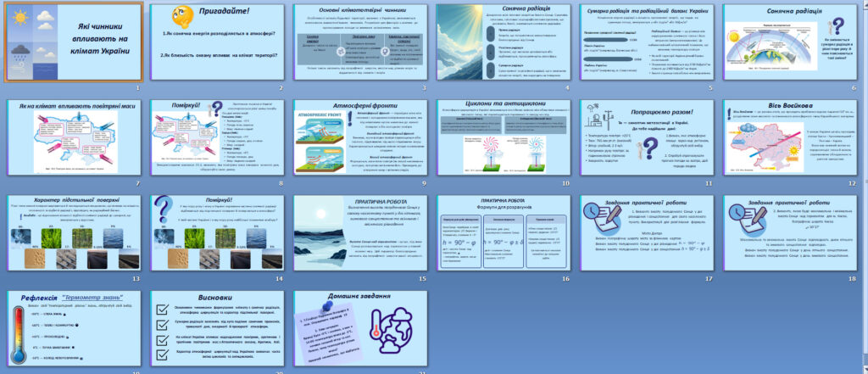
Task: Select slide 3 'Основні кліматотвірні чинники'
Action: pos(360,42)
